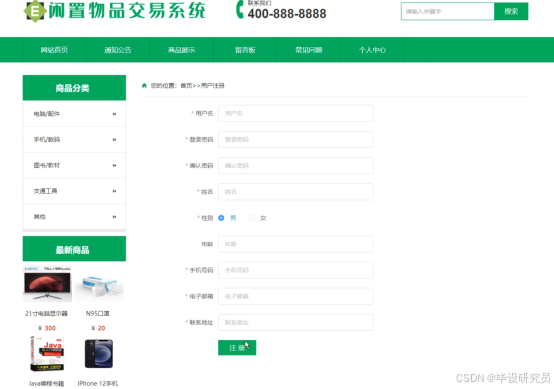Click 闲置物品交易系统 site title
This screenshot has width=554, height=389.
coord(127,11)
